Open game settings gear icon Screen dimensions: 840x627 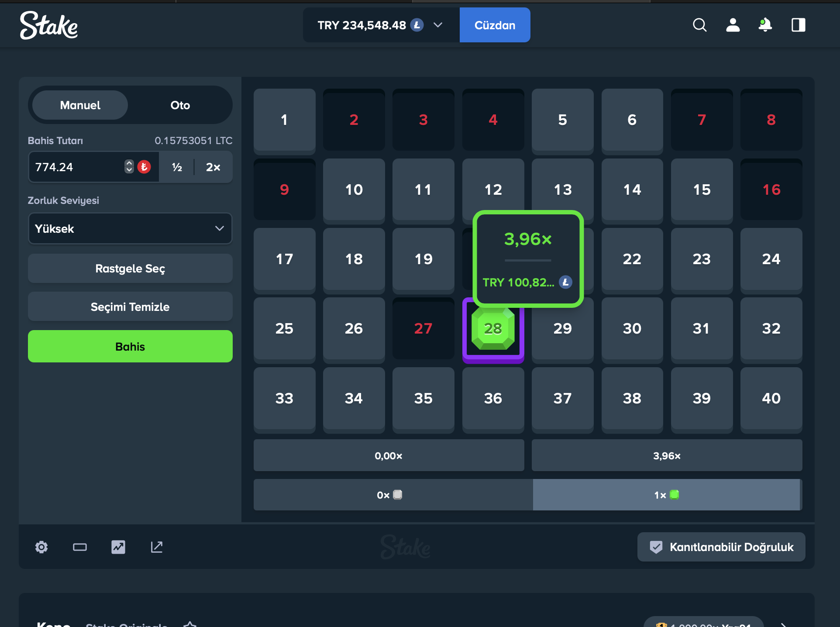click(41, 547)
